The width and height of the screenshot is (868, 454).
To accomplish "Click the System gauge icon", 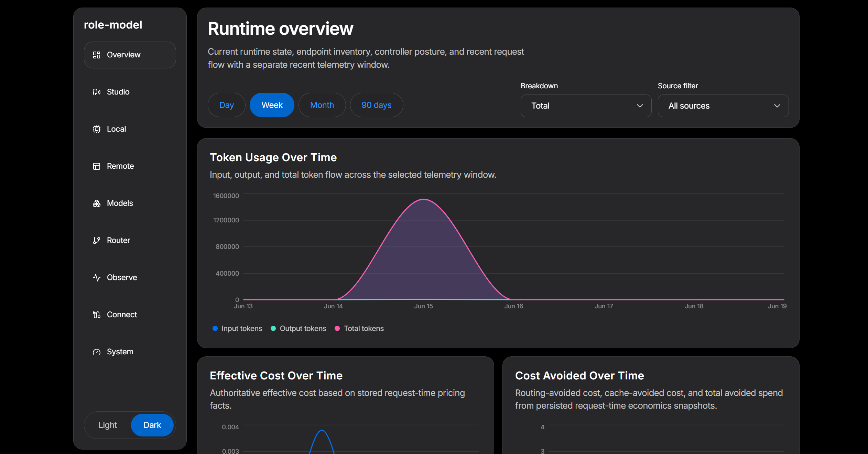I will [97, 352].
